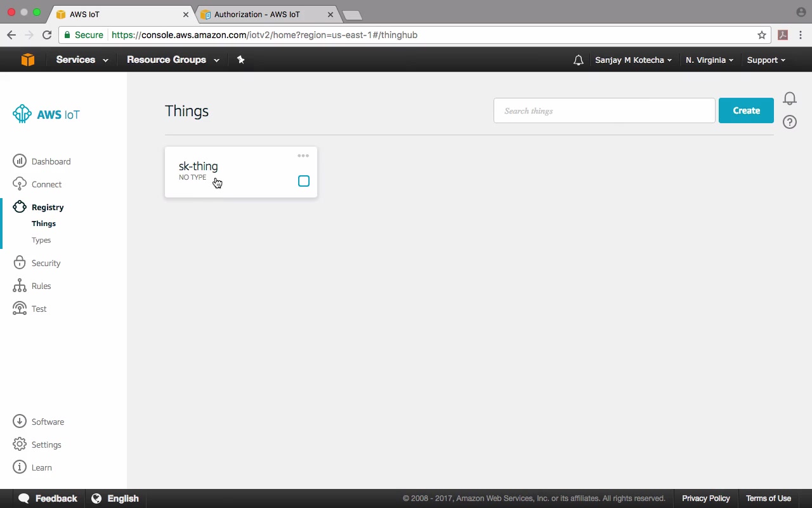
Task: Open a new browser tab
Action: point(351,15)
